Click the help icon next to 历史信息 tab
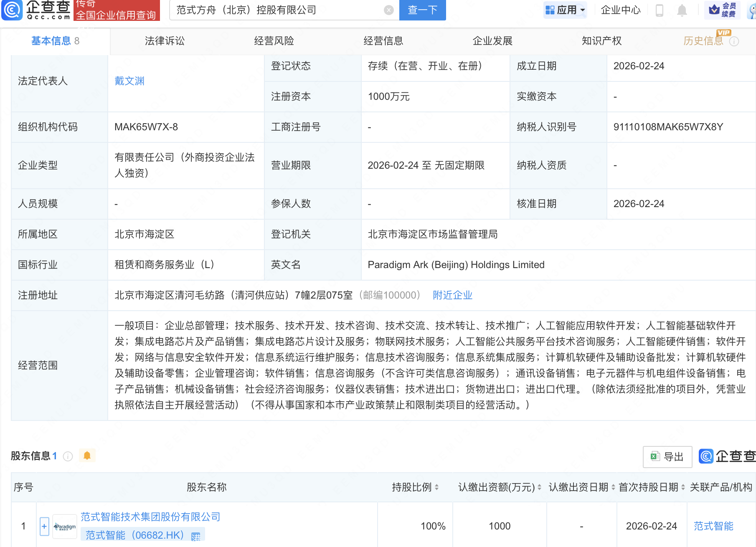The height and width of the screenshot is (547, 756). coord(735,41)
